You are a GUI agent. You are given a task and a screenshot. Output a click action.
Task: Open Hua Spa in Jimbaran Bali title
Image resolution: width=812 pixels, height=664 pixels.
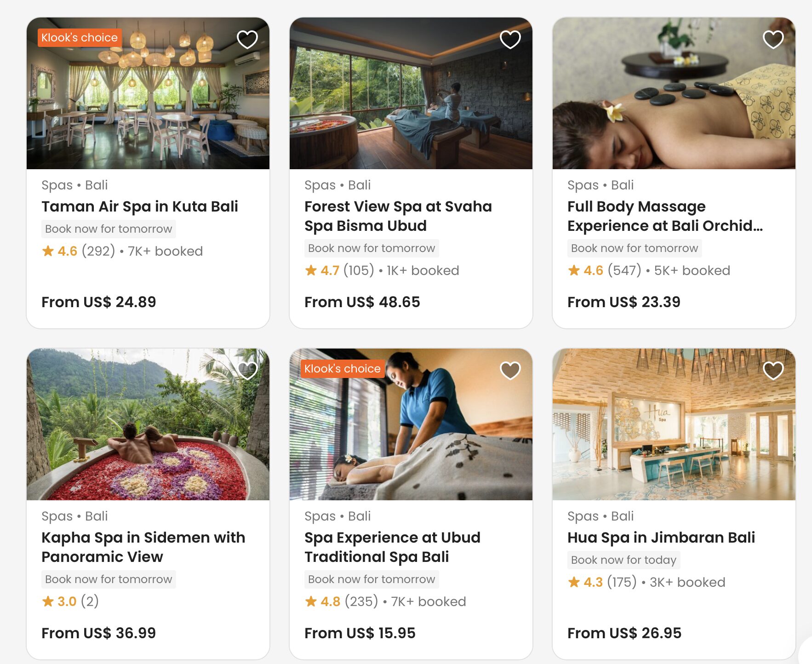(661, 538)
